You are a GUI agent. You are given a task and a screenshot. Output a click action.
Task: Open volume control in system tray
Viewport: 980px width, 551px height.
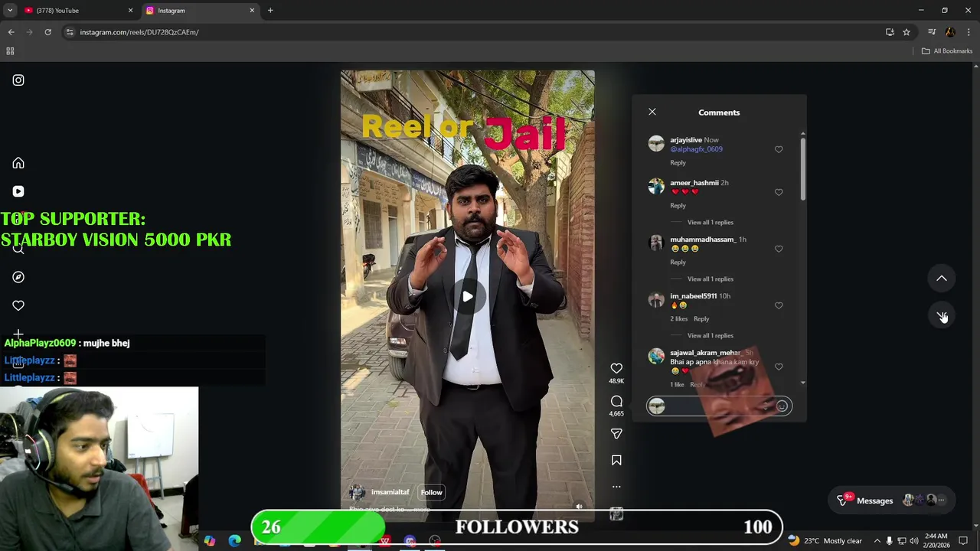click(914, 541)
